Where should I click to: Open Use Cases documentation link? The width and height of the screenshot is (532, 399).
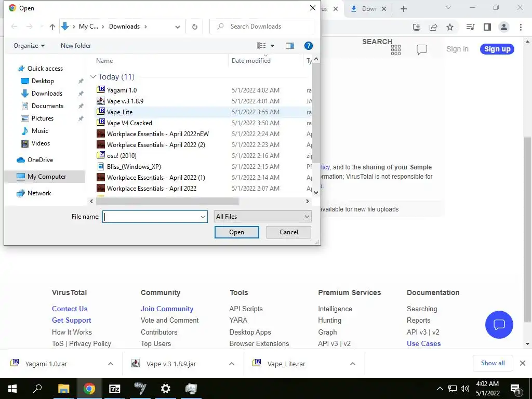click(424, 344)
